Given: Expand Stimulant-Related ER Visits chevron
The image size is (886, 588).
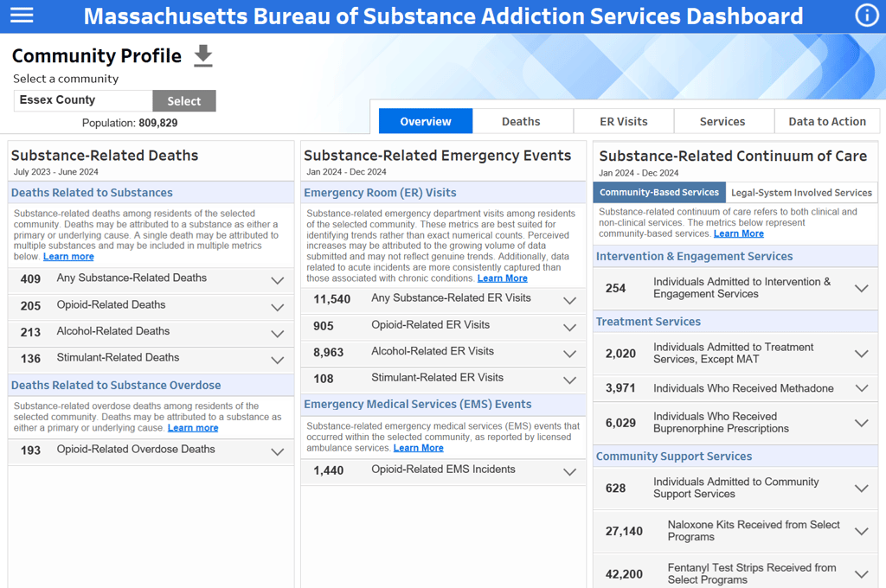Looking at the screenshot, I should (569, 380).
